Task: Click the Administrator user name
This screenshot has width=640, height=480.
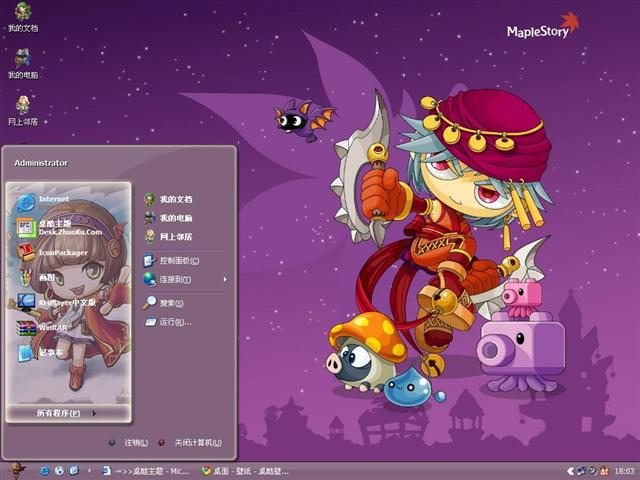Action: click(x=41, y=163)
